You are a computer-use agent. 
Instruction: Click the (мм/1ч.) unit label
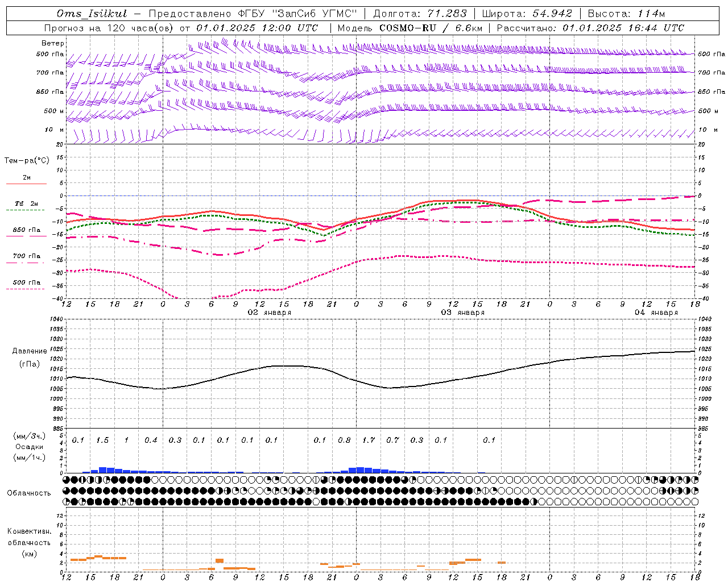(x=29, y=458)
